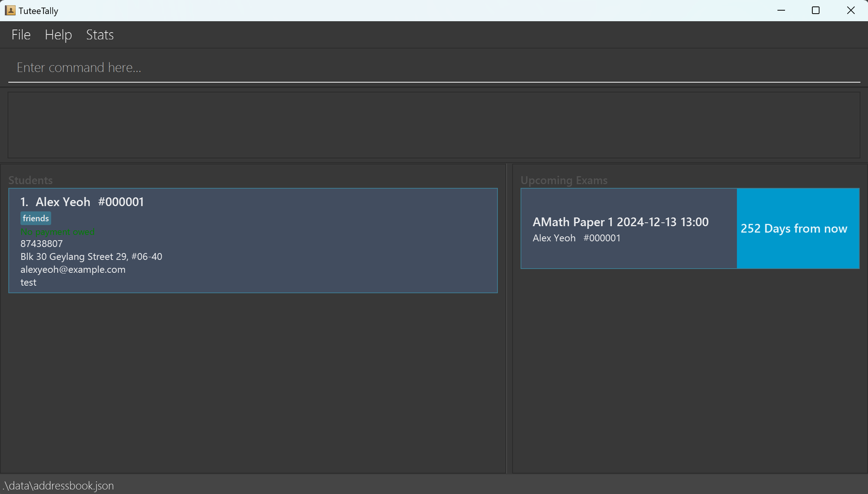Screen dimensions: 868x494
Task: Click the friends tag on Alex Yeoh
Action: 36,218
